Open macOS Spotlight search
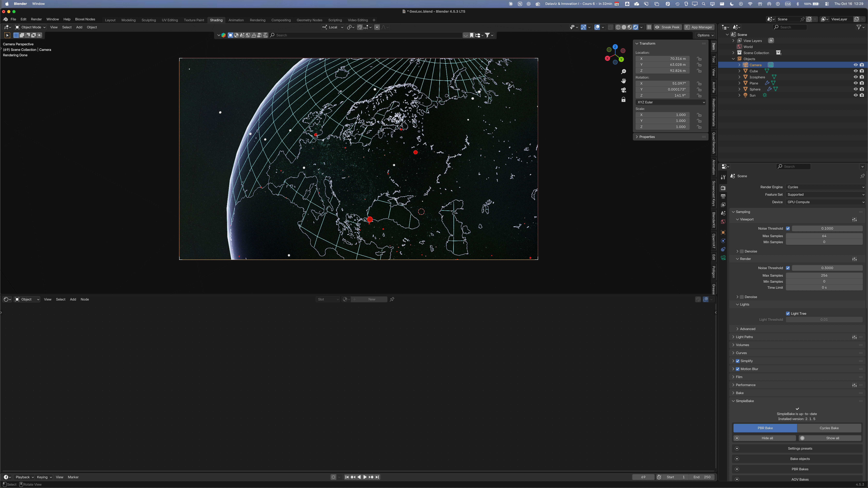868x488 pixels. tap(704, 4)
